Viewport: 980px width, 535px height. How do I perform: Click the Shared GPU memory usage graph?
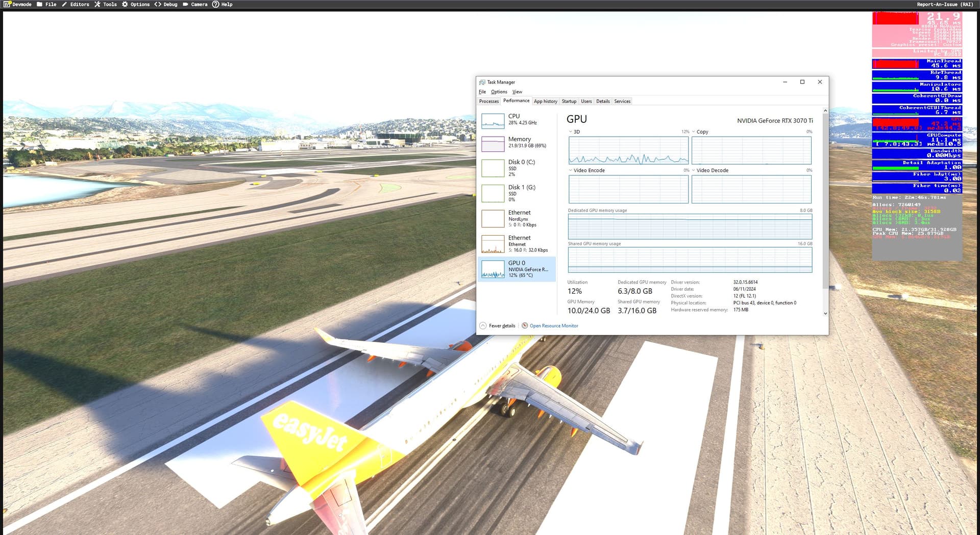pos(690,260)
